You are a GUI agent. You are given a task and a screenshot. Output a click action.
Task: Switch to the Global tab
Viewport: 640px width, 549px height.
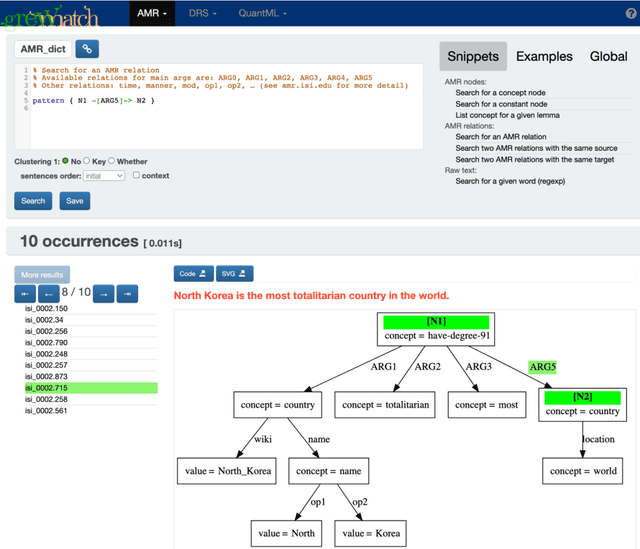[x=608, y=56]
